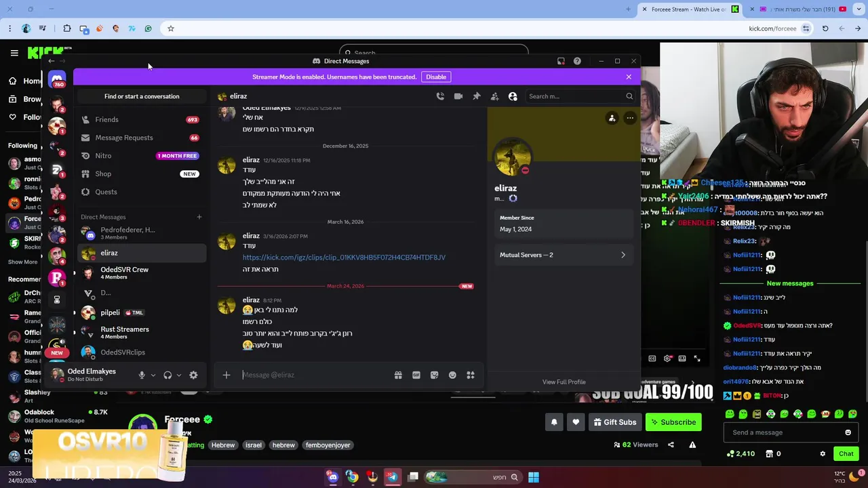The image size is (868, 488).
Task: Create a new direct message with plus
Action: tap(199, 217)
